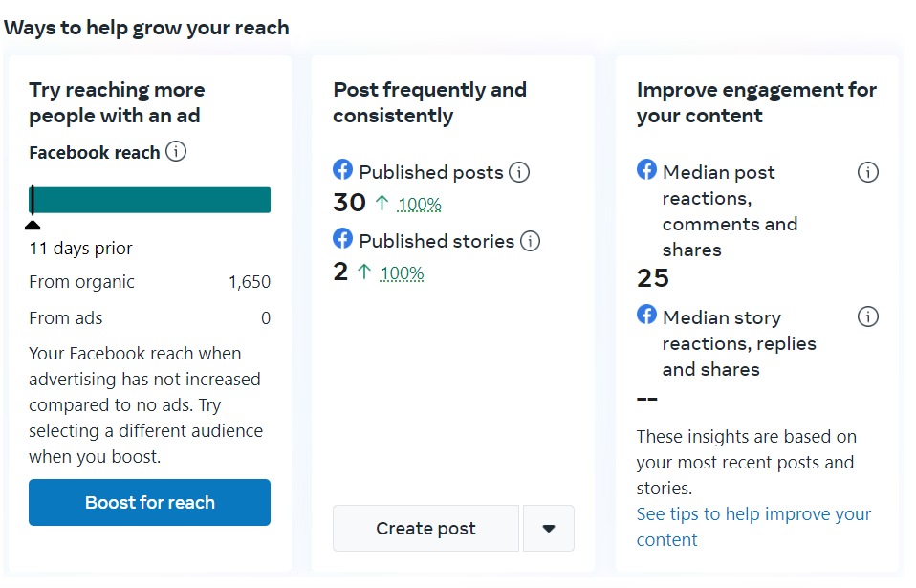The height and width of the screenshot is (588, 916).
Task: Show info for Median post reactions
Action: (x=867, y=173)
